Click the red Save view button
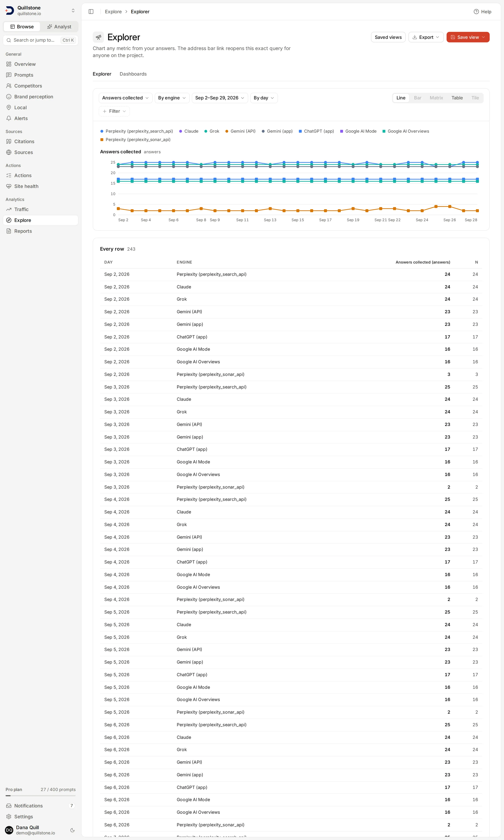Image resolution: width=504 pixels, height=840 pixels. pyautogui.click(x=468, y=37)
